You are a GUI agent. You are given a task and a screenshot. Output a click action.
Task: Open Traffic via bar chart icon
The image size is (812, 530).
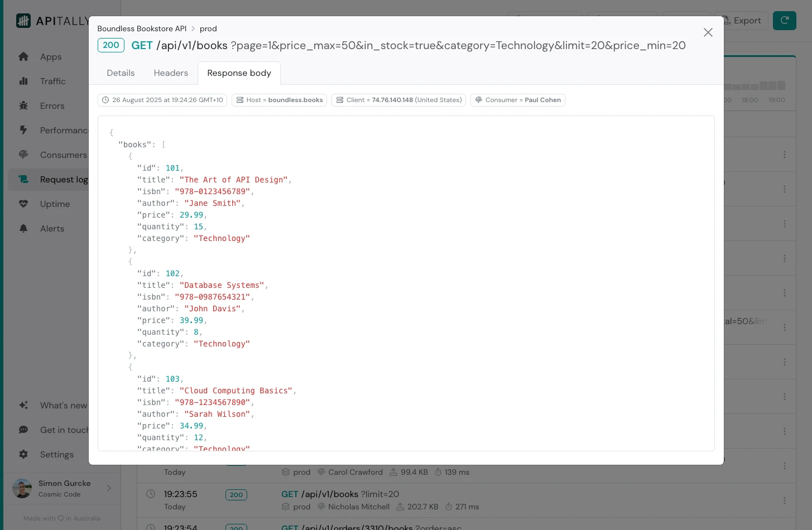(x=23, y=81)
